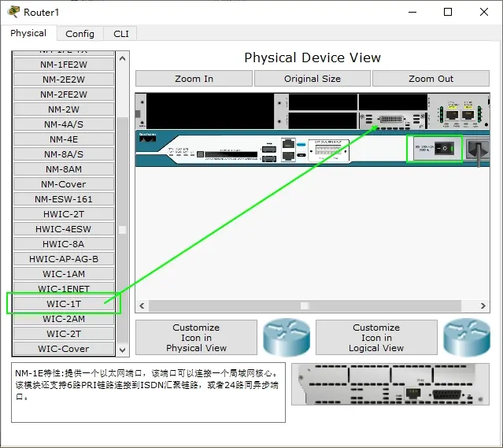Click the left FastEthernet port on router
Image resolution: width=503 pixels, height=448 pixels.
pyautogui.click(x=452, y=115)
